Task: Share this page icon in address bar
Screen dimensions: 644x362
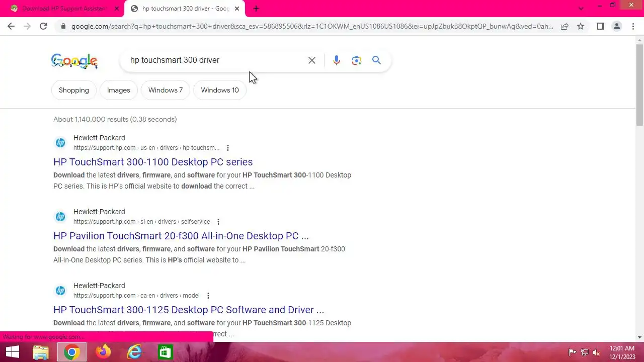Action: 565,26
